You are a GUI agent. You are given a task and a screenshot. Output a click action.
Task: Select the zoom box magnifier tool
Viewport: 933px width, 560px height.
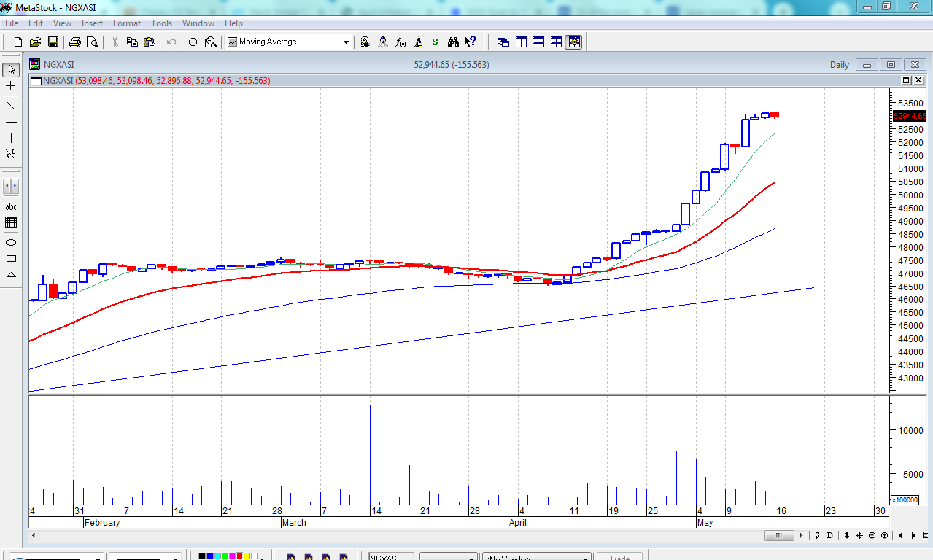(211, 42)
